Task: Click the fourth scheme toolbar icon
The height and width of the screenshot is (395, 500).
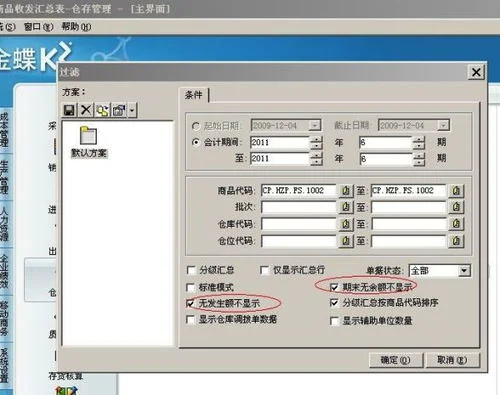Action: click(119, 110)
